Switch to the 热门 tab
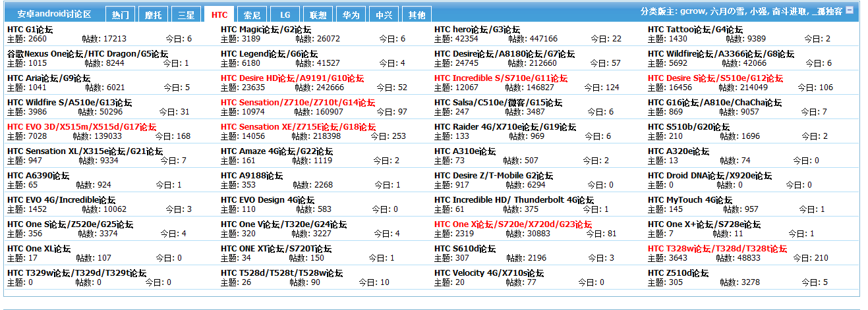Screen dimensions: 868x310 point(121,14)
